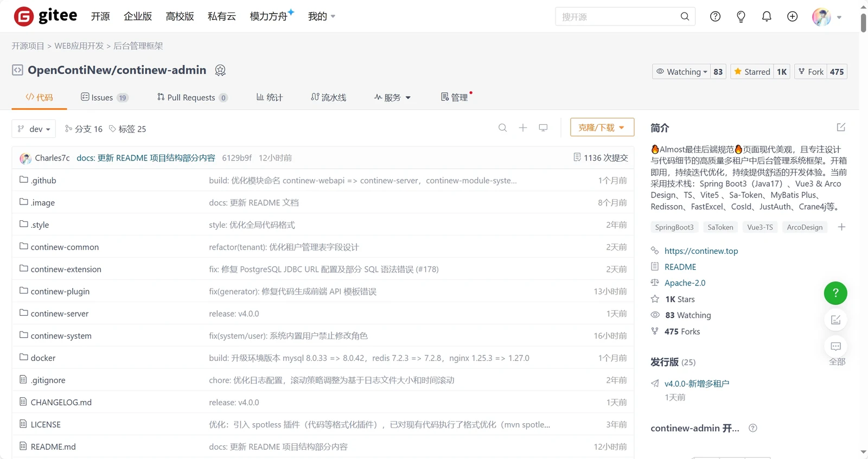Click the Gitee logo
This screenshot has width=868, height=459.
click(46, 16)
